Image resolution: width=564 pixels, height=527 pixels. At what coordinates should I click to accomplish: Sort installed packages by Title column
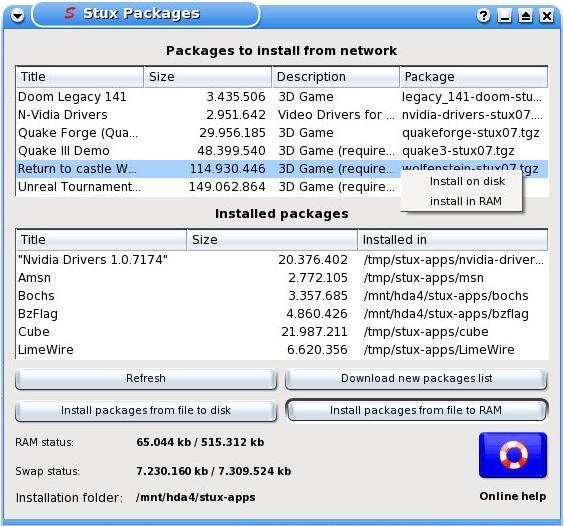point(101,240)
